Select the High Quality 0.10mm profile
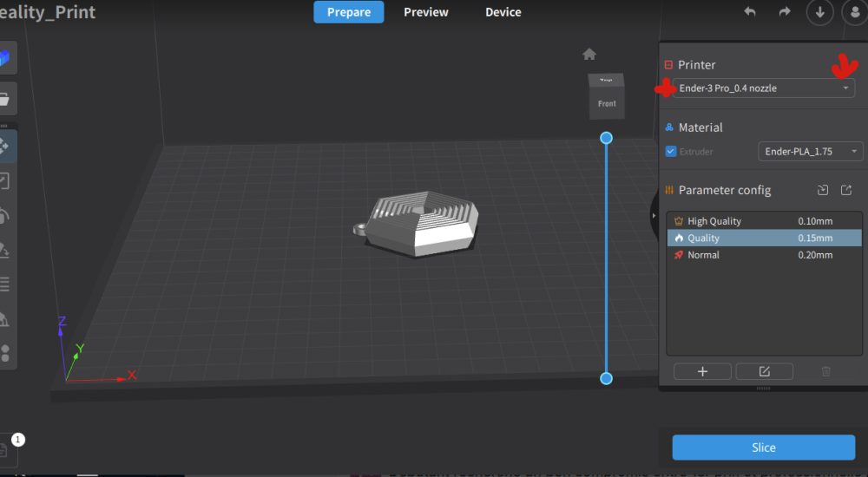 (x=765, y=221)
